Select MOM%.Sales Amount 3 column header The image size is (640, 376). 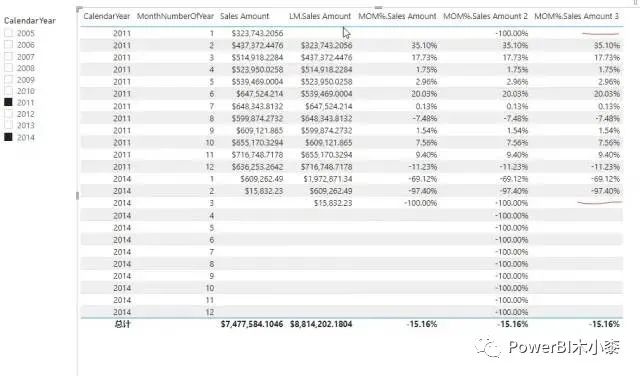click(x=576, y=16)
